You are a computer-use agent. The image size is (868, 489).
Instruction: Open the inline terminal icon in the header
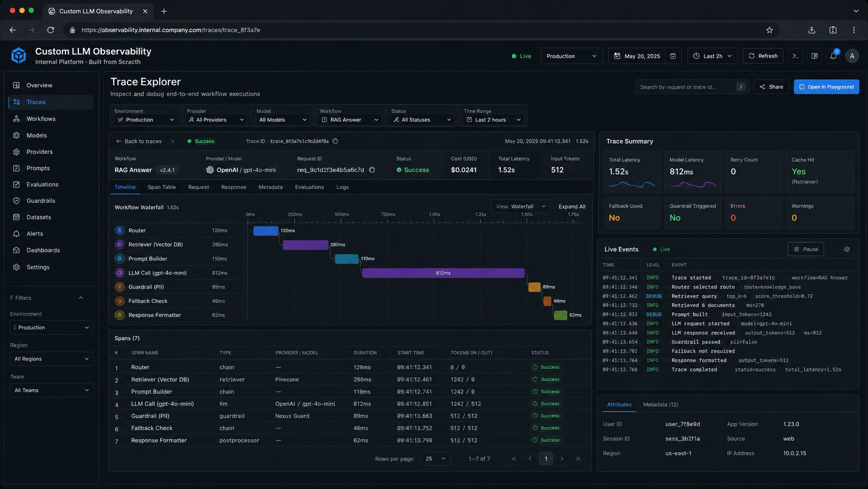point(795,56)
